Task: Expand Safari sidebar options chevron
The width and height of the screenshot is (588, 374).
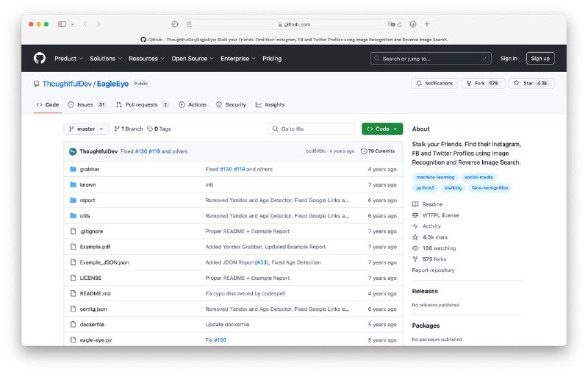Action: [72, 24]
